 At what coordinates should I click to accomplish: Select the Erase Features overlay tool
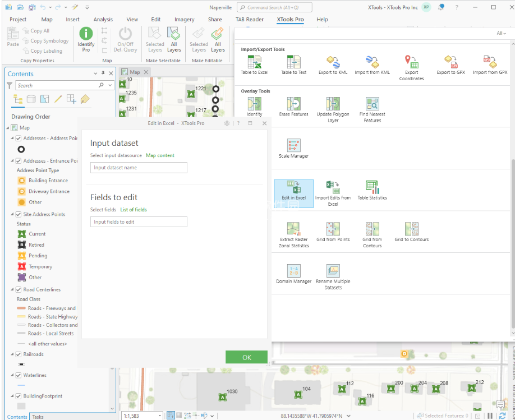coord(293,107)
